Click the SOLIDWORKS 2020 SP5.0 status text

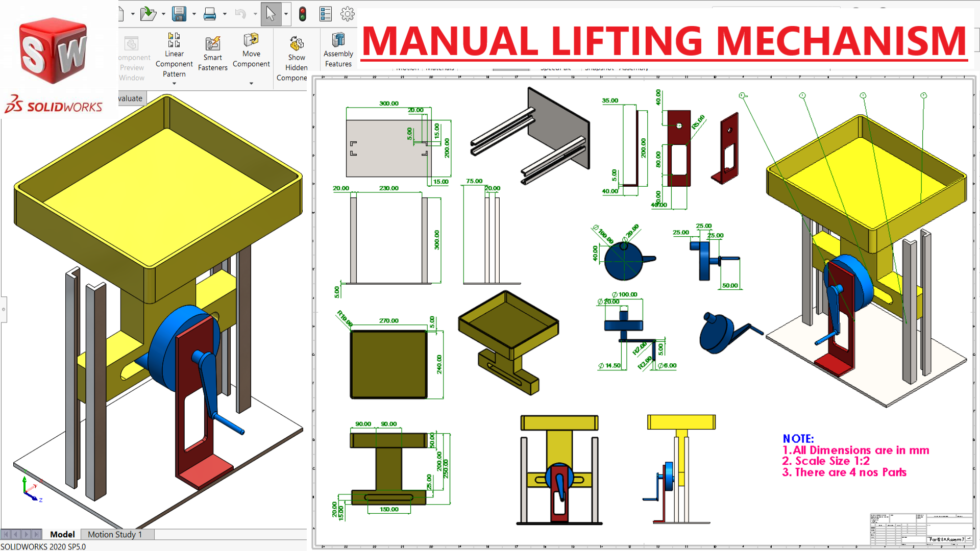[x=43, y=546]
